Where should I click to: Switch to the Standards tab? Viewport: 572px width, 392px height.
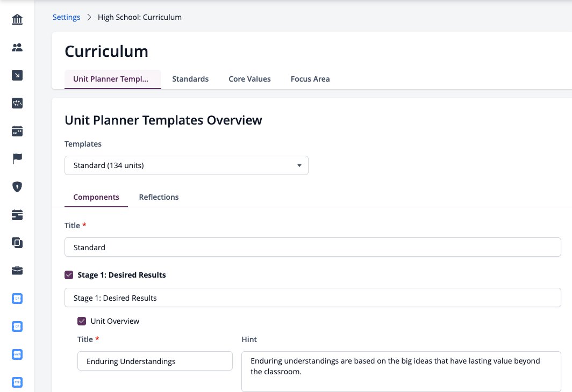click(x=190, y=79)
